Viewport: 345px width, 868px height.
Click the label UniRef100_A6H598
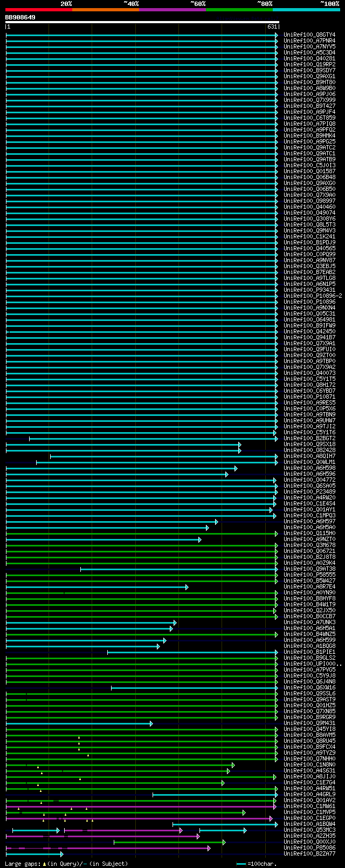point(309,468)
